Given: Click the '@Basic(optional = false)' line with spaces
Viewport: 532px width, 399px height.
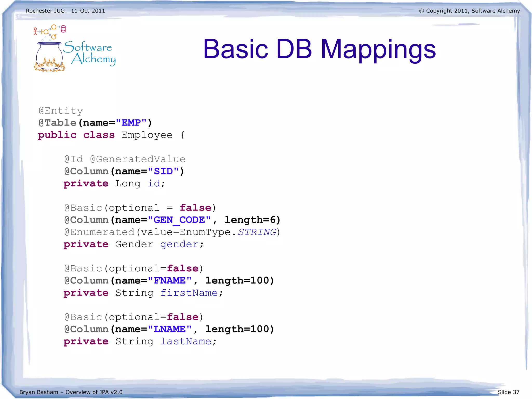Looking at the screenshot, I should [x=140, y=208].
